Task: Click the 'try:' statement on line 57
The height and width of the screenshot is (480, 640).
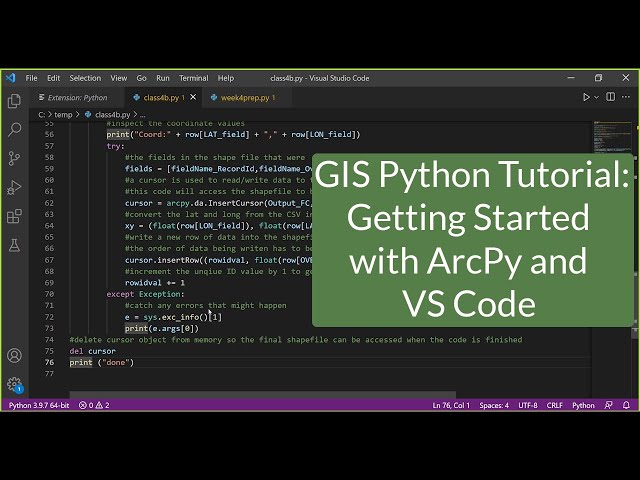Action: (115, 146)
